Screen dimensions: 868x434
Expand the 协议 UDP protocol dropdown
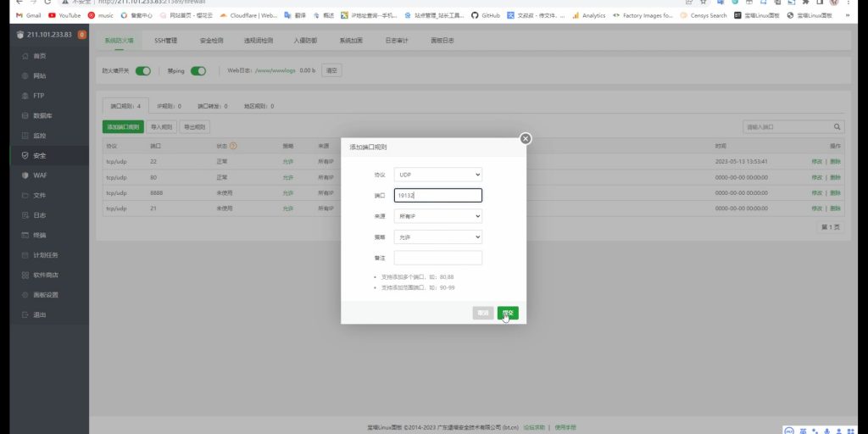click(x=438, y=174)
